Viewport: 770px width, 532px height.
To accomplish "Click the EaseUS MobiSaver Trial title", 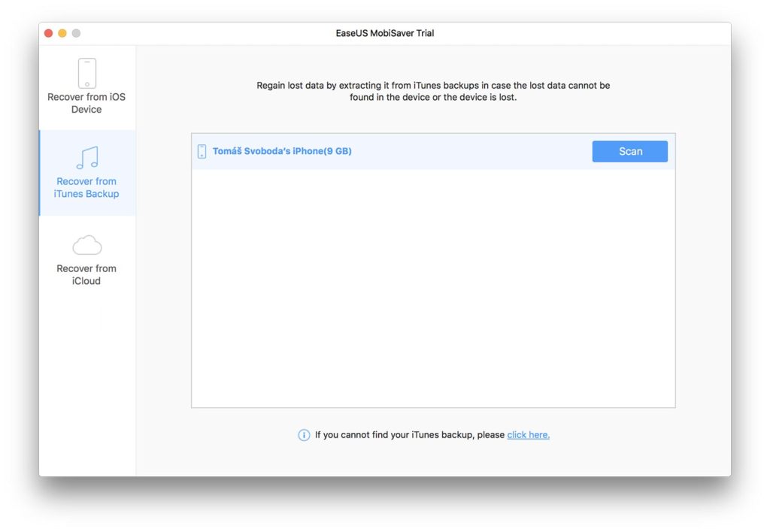I will pyautogui.click(x=385, y=33).
